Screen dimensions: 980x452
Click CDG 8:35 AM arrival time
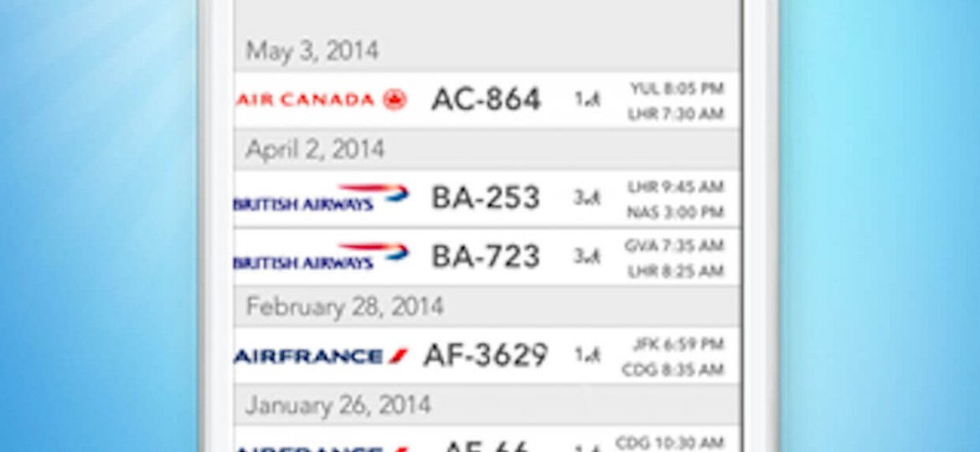click(x=673, y=370)
